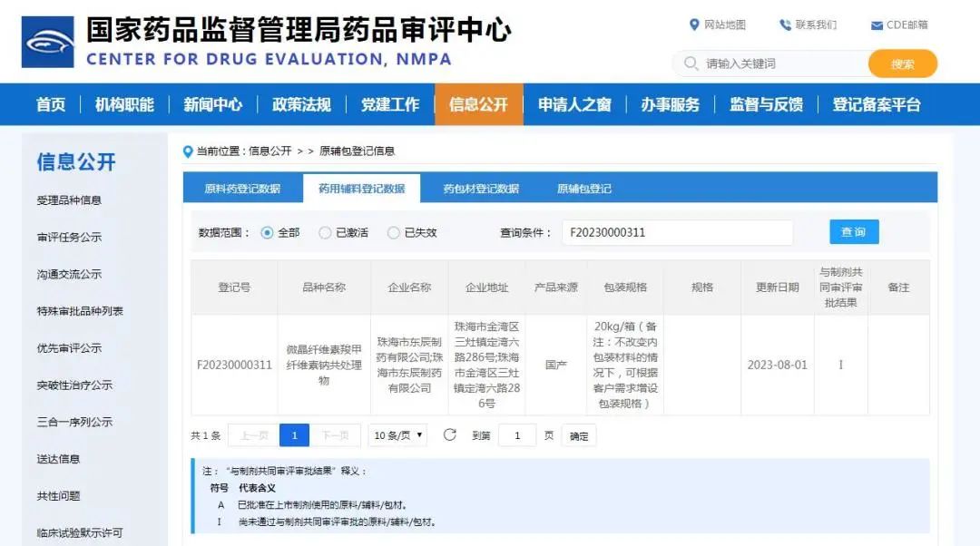Image resolution: width=980 pixels, height=546 pixels.
Task: Open 优先审评公示 in the sidebar
Action: (x=69, y=348)
